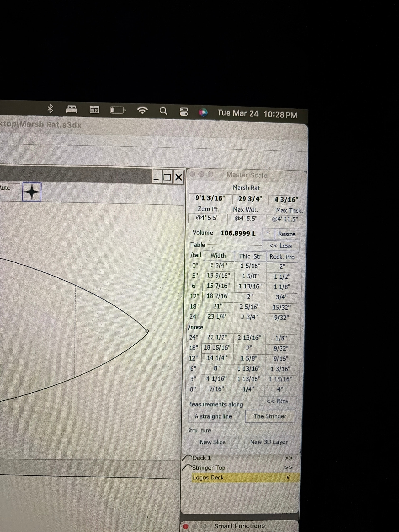Click the Bluetooth menu bar icon
The image size is (399, 532).
[x=50, y=109]
